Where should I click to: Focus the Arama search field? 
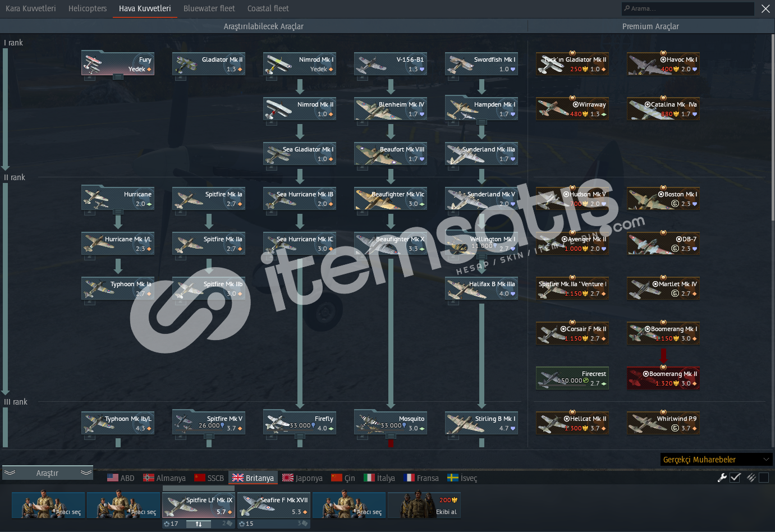(688, 8)
